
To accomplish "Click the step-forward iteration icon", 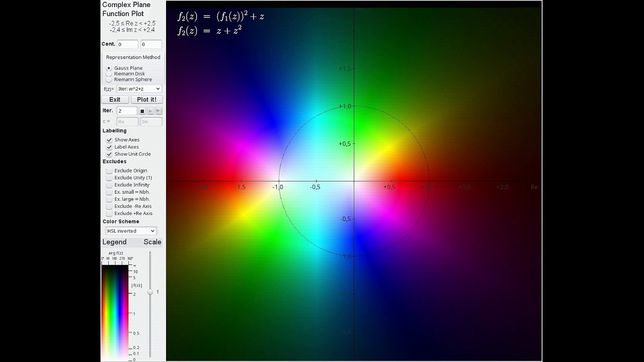I will (x=158, y=111).
